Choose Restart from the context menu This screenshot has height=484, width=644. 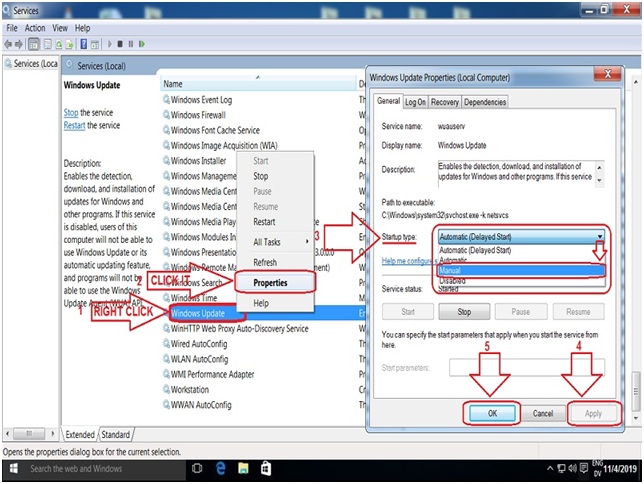pyautogui.click(x=276, y=222)
